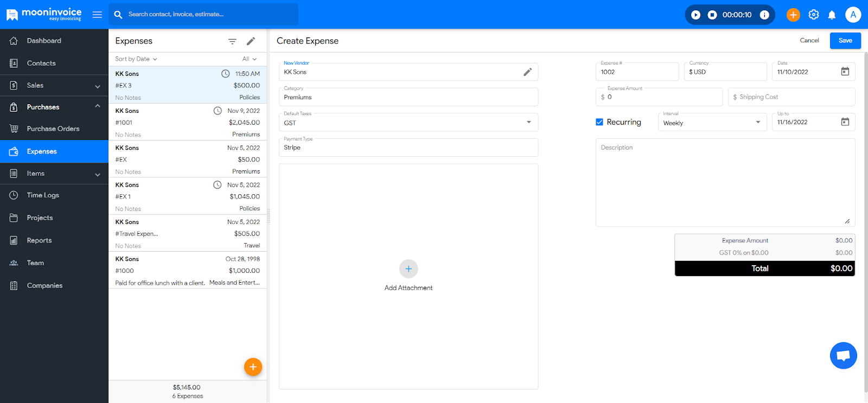Collapse the Purchases menu

pyautogui.click(x=54, y=107)
